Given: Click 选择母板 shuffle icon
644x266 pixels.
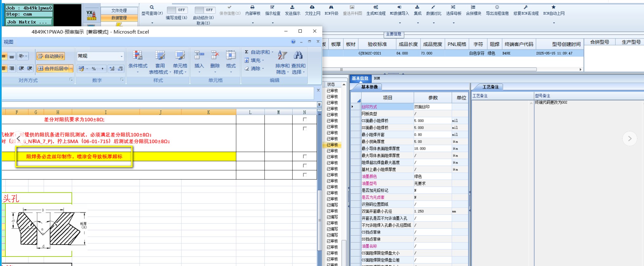Looking at the screenshot, I should tap(453, 7).
